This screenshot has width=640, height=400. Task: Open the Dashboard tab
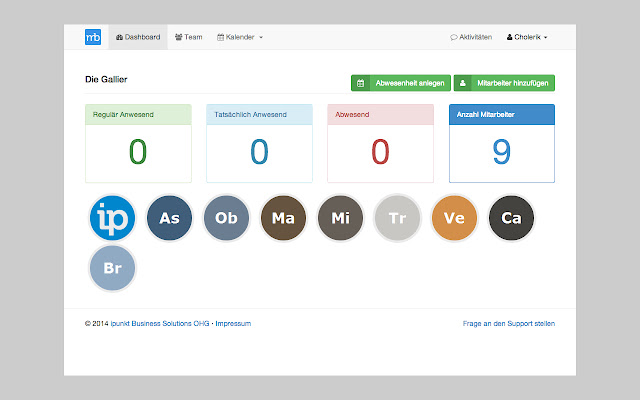pos(138,37)
